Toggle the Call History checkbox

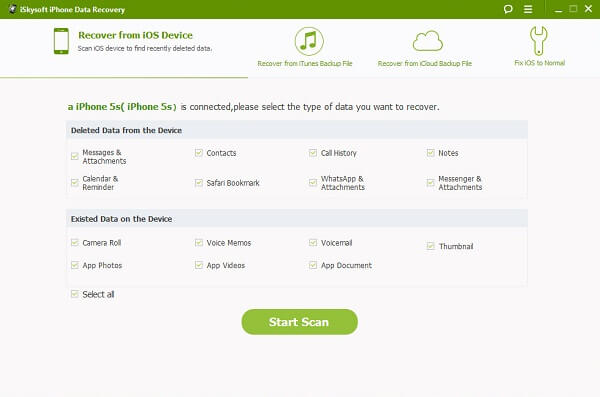313,153
